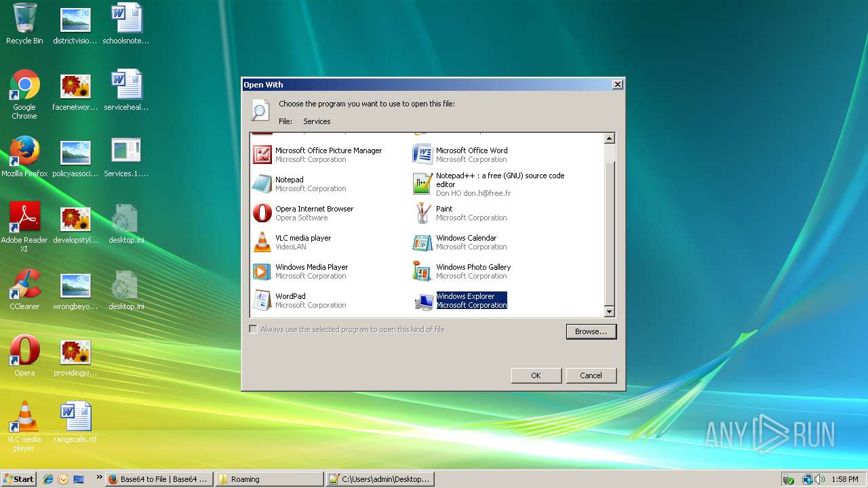Select Microsoft Office Picture Manager icon
The height and width of the screenshot is (488, 868).
tap(262, 155)
